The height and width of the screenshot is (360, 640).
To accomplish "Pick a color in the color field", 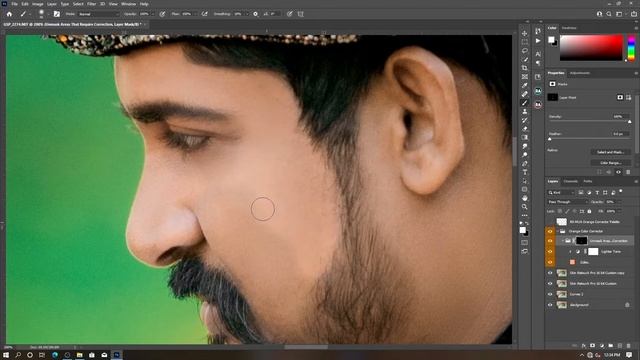I will coord(591,48).
